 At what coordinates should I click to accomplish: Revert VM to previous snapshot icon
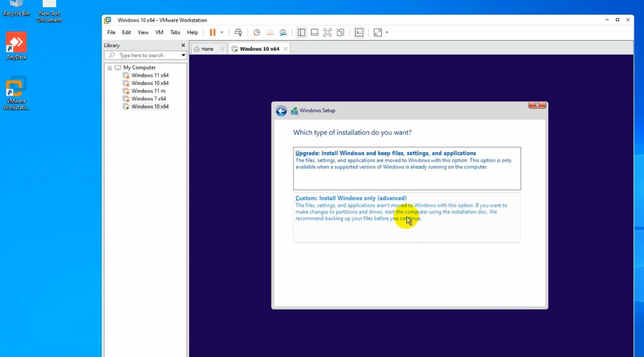point(270,32)
